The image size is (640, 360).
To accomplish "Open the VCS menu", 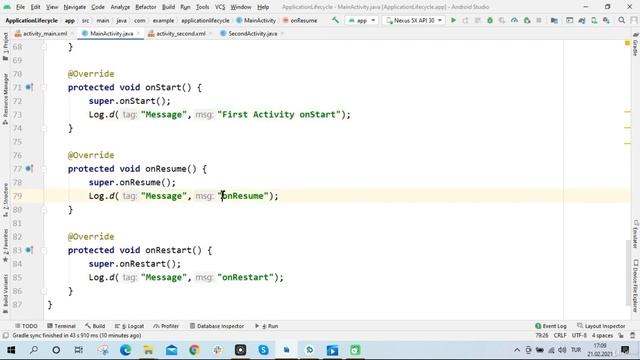I will coord(220,7).
